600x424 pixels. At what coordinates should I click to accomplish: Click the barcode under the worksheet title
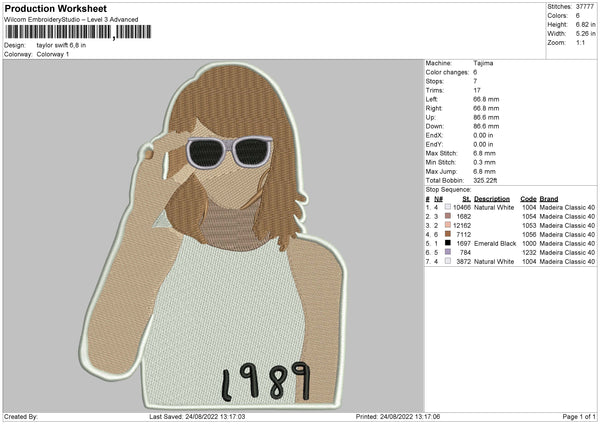point(78,32)
